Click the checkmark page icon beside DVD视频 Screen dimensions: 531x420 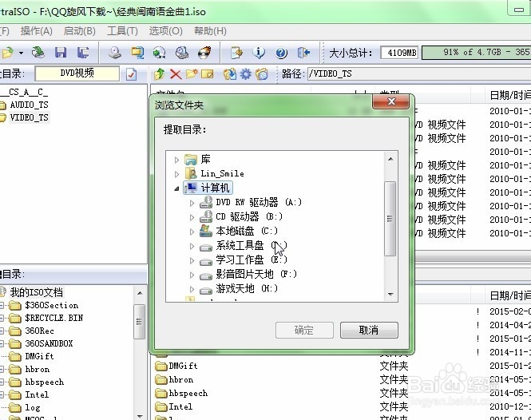pos(132,73)
